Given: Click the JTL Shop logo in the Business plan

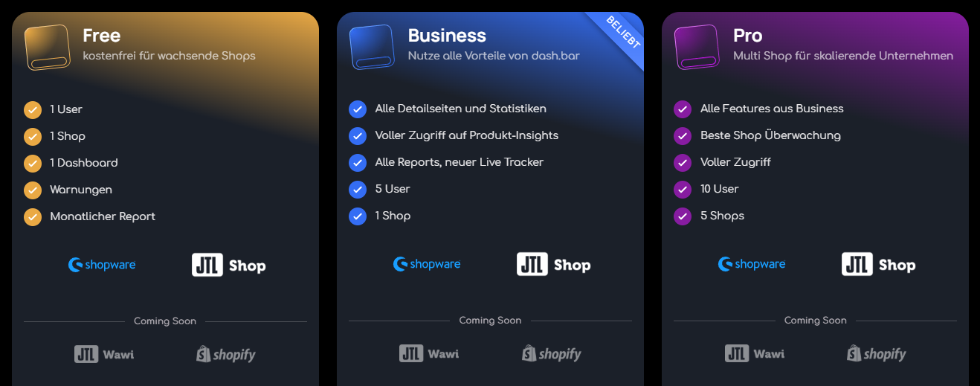Looking at the screenshot, I should [x=554, y=265].
